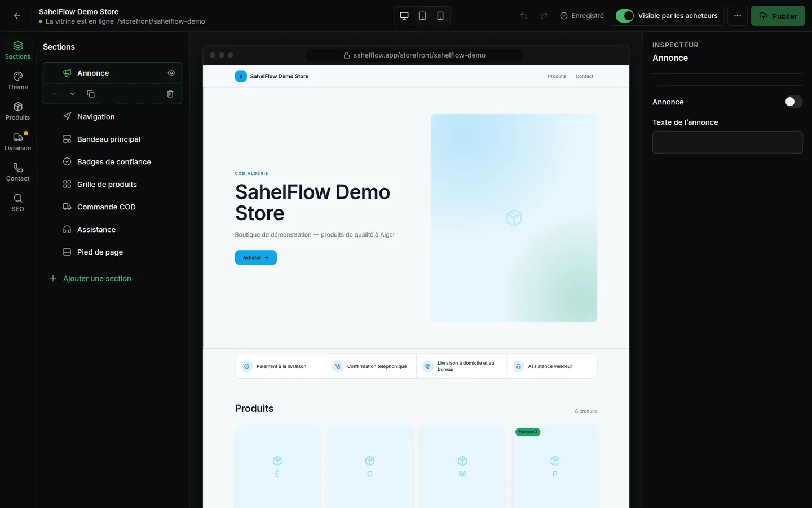Screen dimensions: 812x508
Task: Duplicate the Annonce section
Action: 91,94
